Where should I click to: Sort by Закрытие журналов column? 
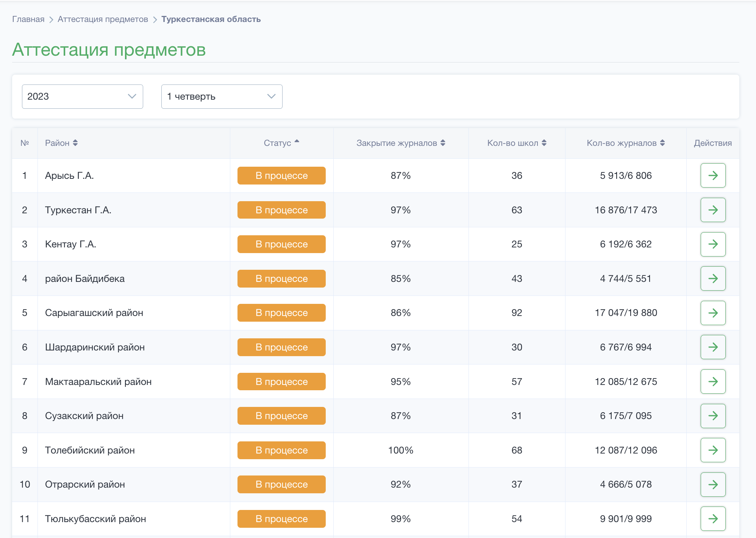point(401,143)
